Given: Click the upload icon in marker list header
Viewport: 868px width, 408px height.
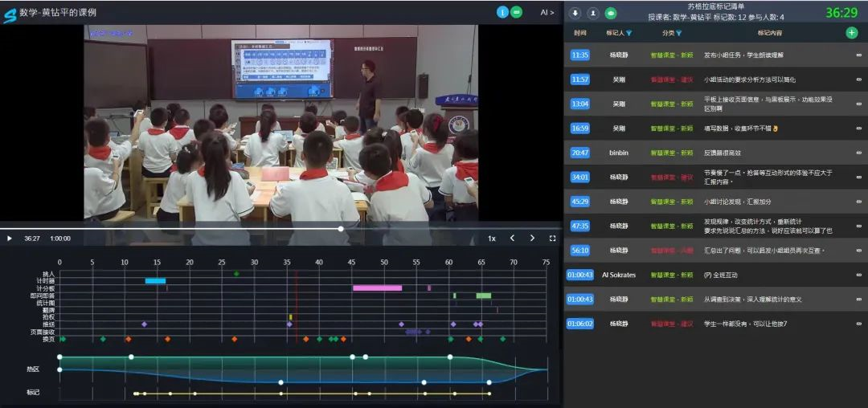Looking at the screenshot, I should pyautogui.click(x=592, y=13).
